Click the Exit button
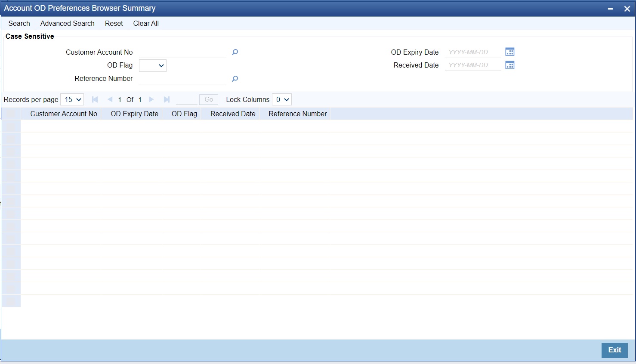Viewport: 636px width, 364px height. tap(614, 350)
